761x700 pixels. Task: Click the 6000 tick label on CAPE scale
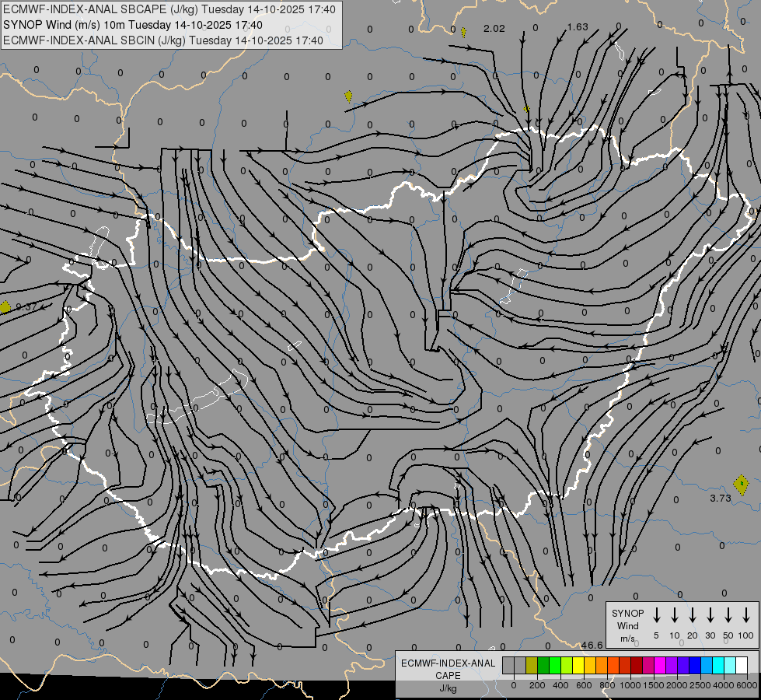(x=747, y=685)
